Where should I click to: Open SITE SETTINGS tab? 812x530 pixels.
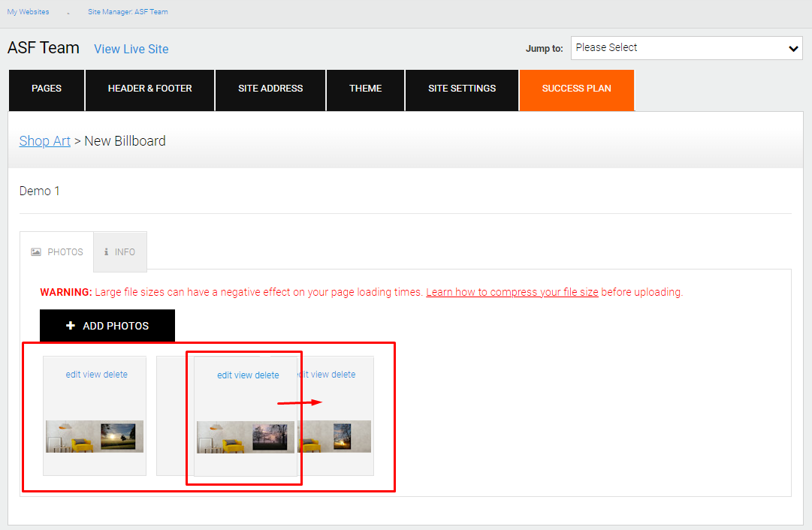[462, 90]
